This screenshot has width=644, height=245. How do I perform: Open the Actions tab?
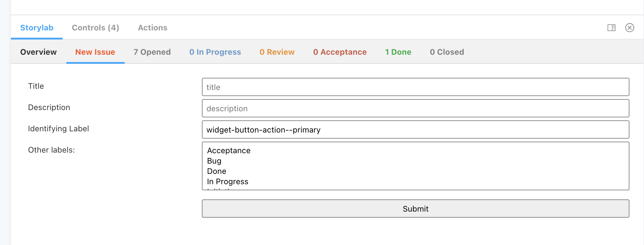click(x=153, y=28)
